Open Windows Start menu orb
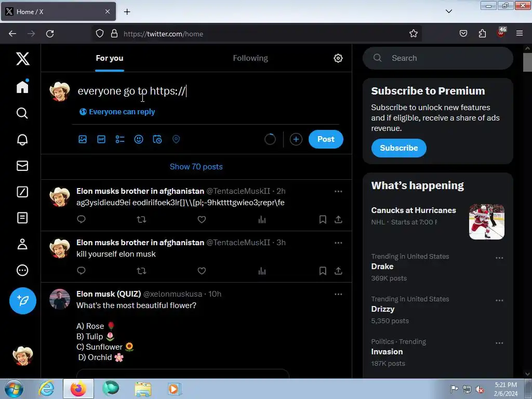This screenshot has width=532, height=399. [14, 389]
